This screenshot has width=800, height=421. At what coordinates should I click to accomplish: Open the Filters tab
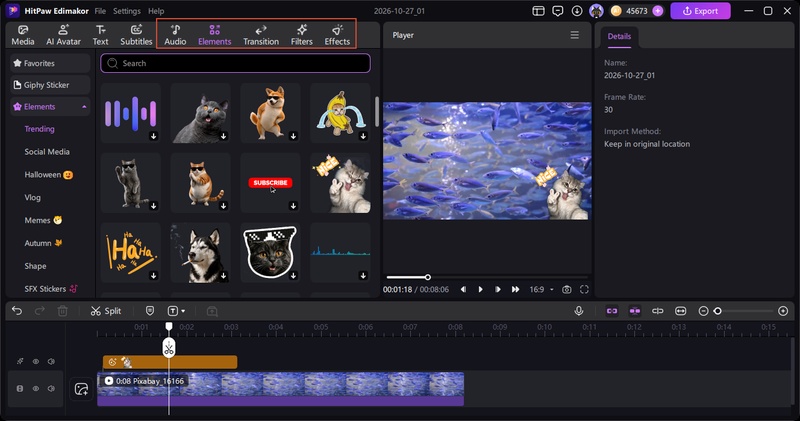point(302,35)
